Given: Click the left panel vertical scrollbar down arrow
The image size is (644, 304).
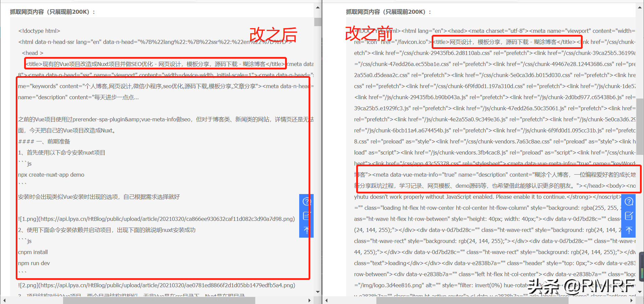Looking at the screenshot, I should click(x=318, y=292).
